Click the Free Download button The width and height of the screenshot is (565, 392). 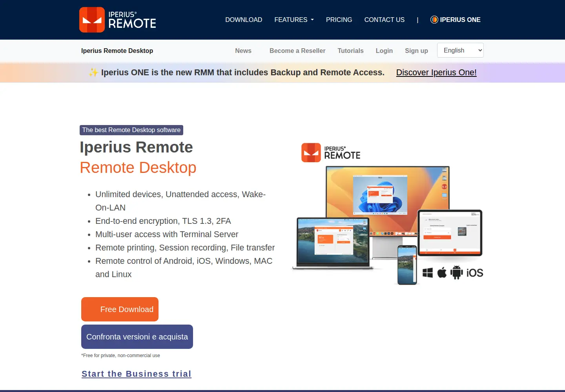click(120, 309)
